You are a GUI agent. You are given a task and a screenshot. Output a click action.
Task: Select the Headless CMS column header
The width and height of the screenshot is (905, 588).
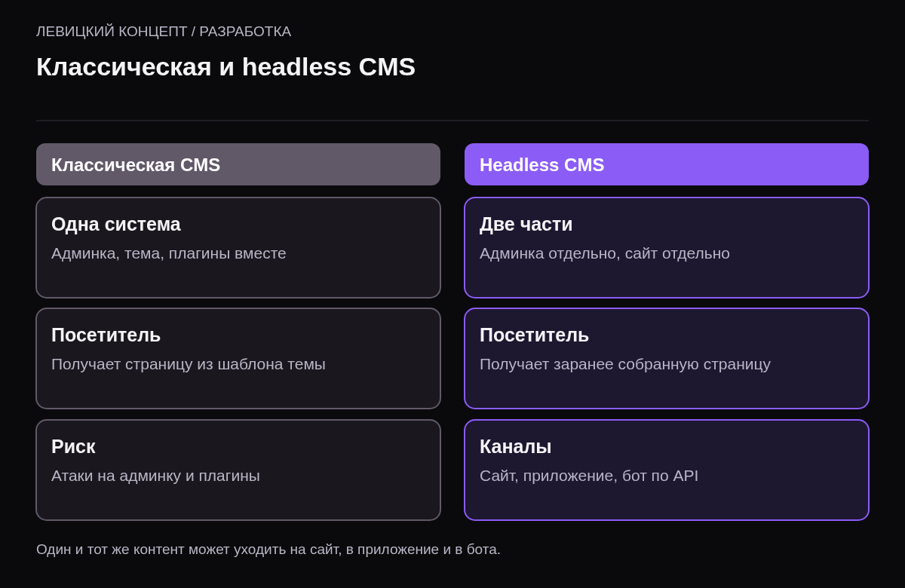click(667, 164)
